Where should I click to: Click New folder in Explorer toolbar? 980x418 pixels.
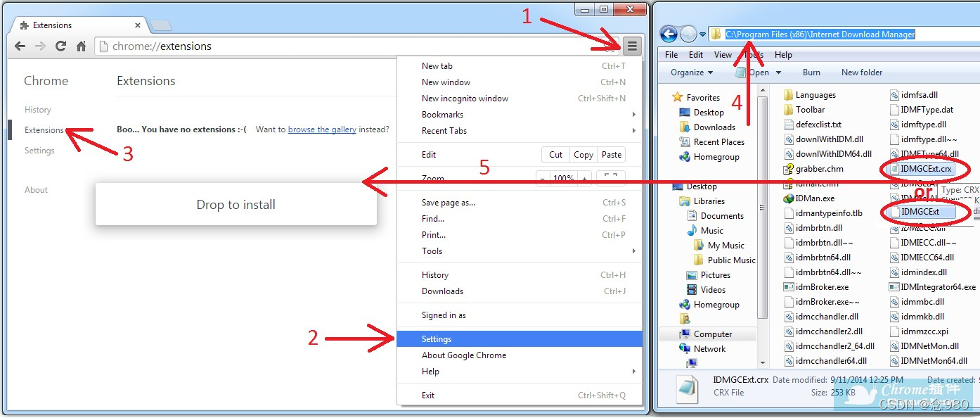click(x=862, y=72)
